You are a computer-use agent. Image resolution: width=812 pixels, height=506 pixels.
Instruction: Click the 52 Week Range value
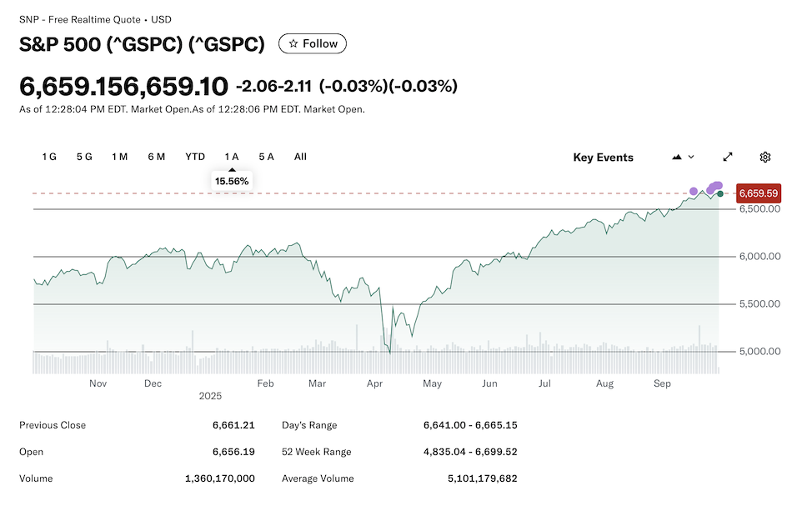coord(470,452)
